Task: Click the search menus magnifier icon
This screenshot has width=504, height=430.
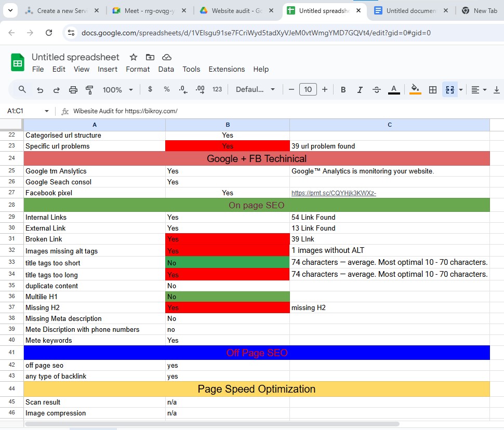Action: pyautogui.click(x=22, y=89)
